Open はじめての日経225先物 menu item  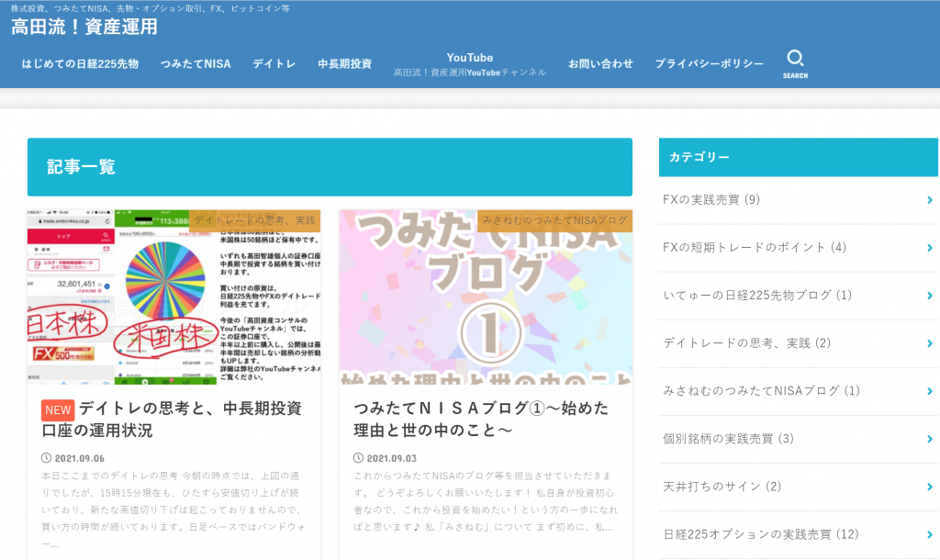pos(81,63)
